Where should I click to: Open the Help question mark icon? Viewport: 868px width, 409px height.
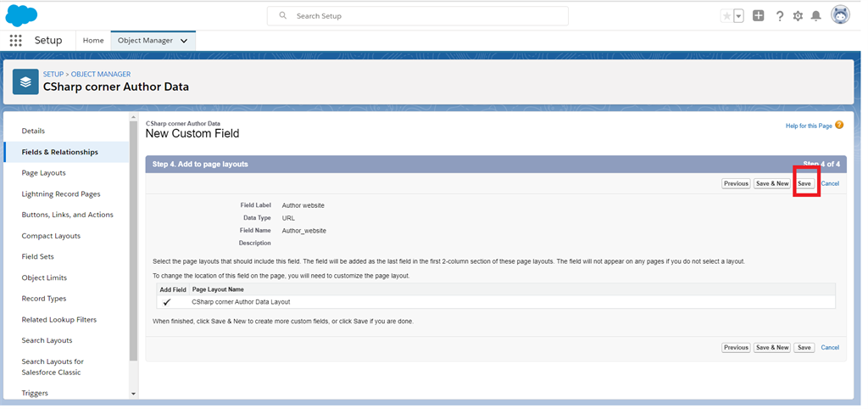tap(780, 16)
